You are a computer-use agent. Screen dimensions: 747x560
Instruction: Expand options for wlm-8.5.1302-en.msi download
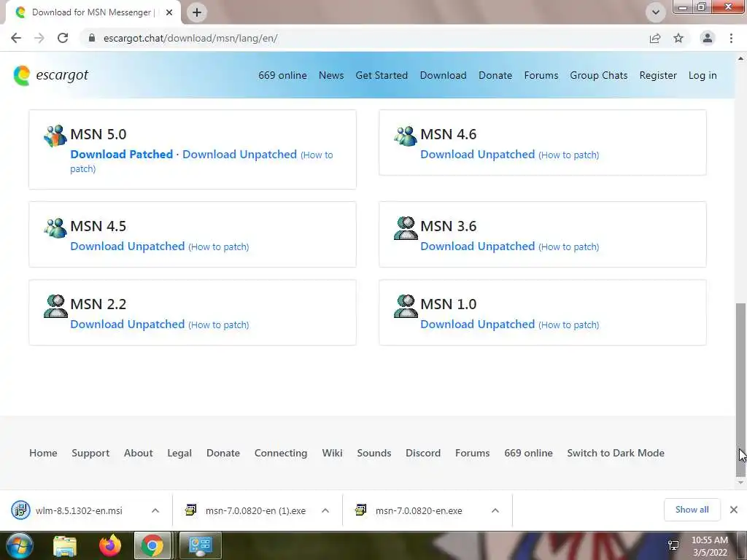tap(155, 510)
